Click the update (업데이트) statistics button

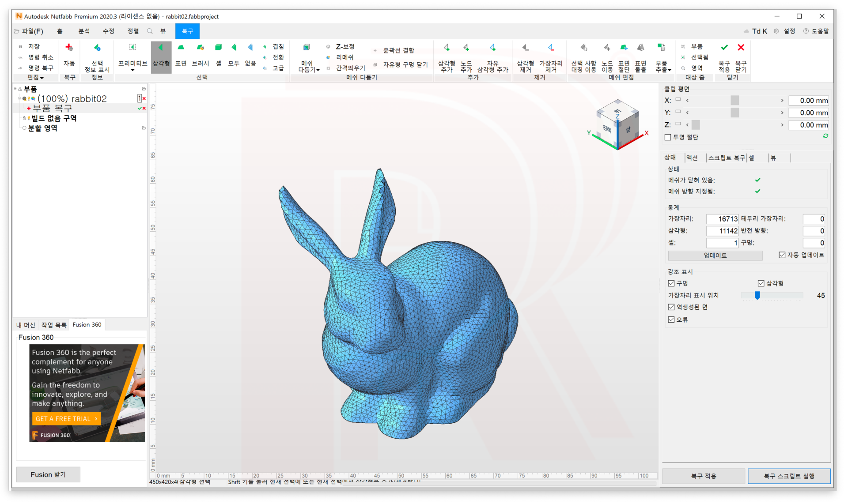pyautogui.click(x=715, y=256)
